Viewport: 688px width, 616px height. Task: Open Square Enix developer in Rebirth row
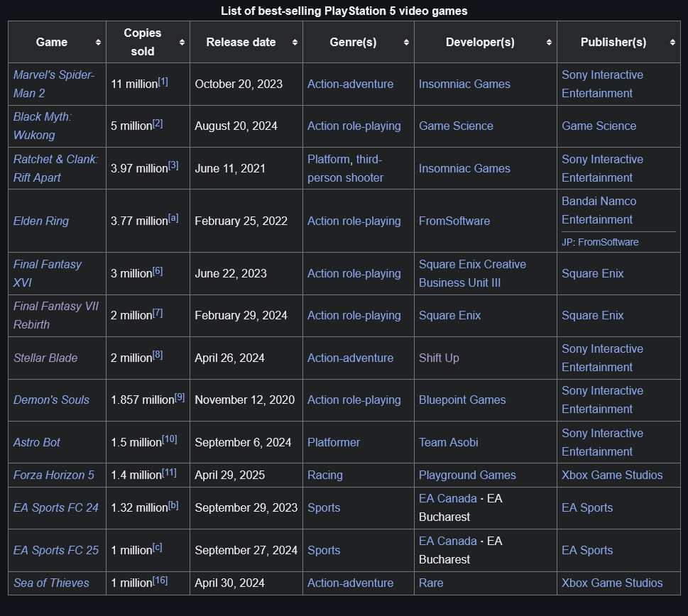pos(449,315)
